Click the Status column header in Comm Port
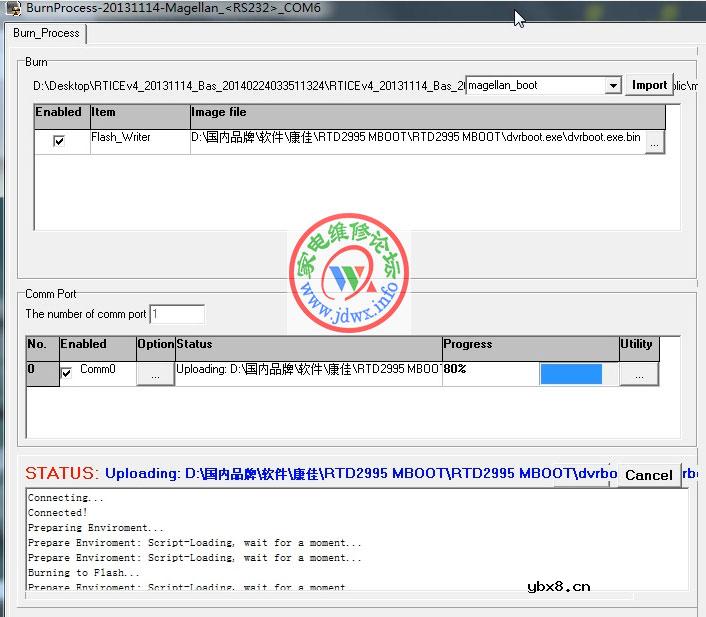706x617 pixels. coord(308,345)
